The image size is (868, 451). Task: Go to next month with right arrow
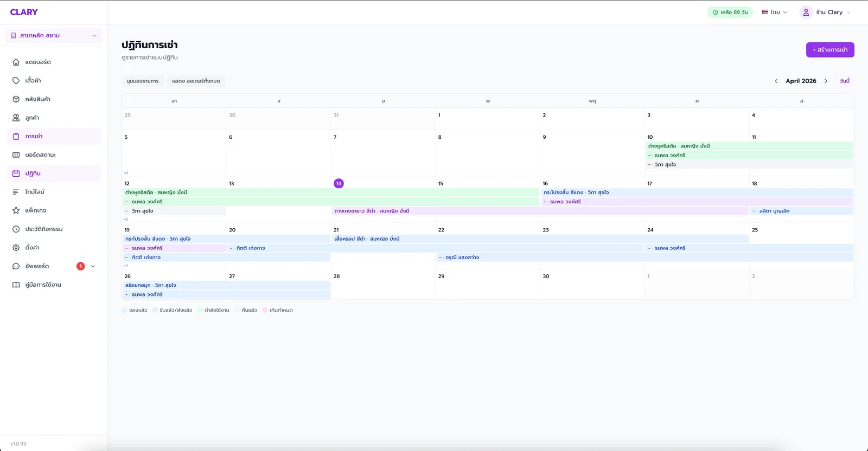826,81
